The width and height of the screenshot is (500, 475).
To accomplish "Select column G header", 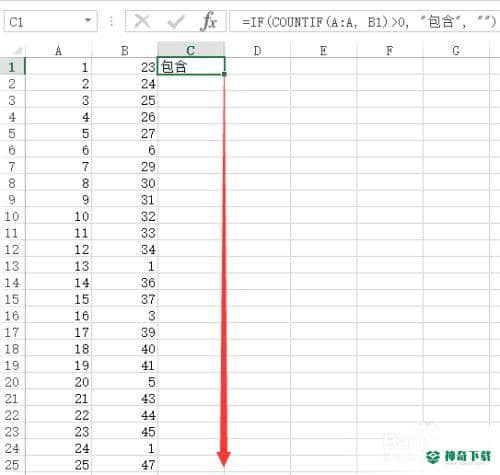I will (x=456, y=51).
